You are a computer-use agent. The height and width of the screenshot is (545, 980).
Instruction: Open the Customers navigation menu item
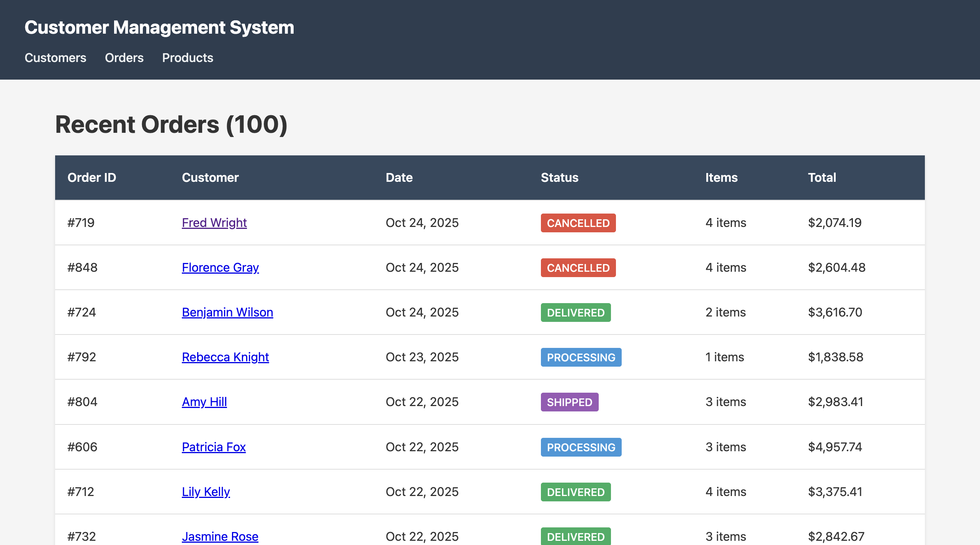[x=55, y=58]
